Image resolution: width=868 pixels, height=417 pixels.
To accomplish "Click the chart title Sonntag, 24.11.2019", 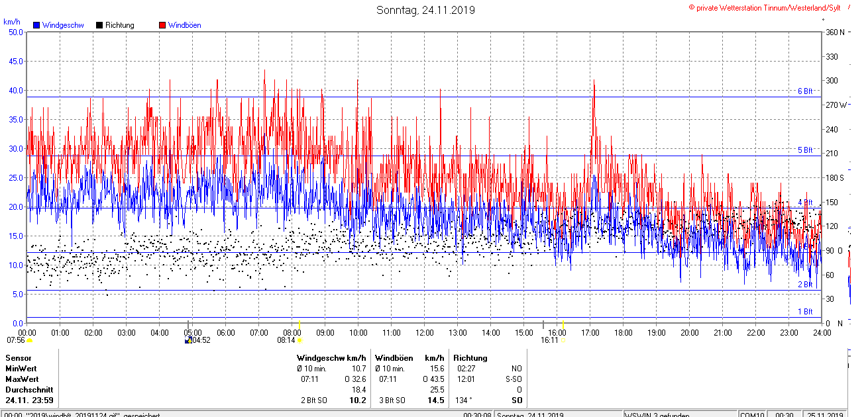I will (425, 10).
